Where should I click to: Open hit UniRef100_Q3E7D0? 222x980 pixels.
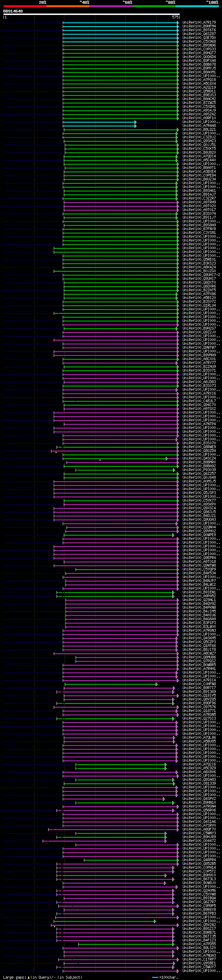tap(199, 38)
